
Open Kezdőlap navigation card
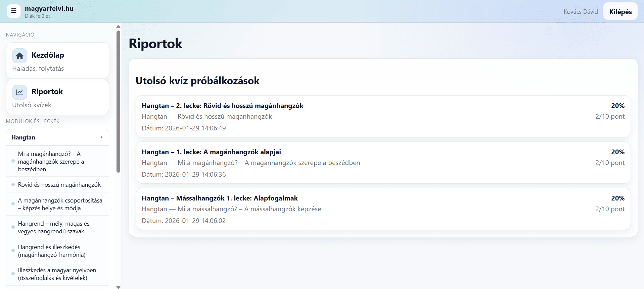tap(57, 61)
